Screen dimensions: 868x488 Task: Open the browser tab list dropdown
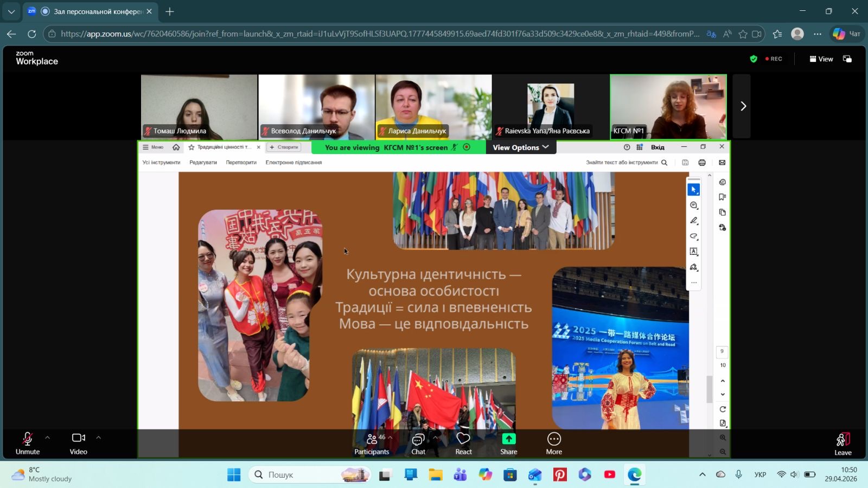pos(11,11)
